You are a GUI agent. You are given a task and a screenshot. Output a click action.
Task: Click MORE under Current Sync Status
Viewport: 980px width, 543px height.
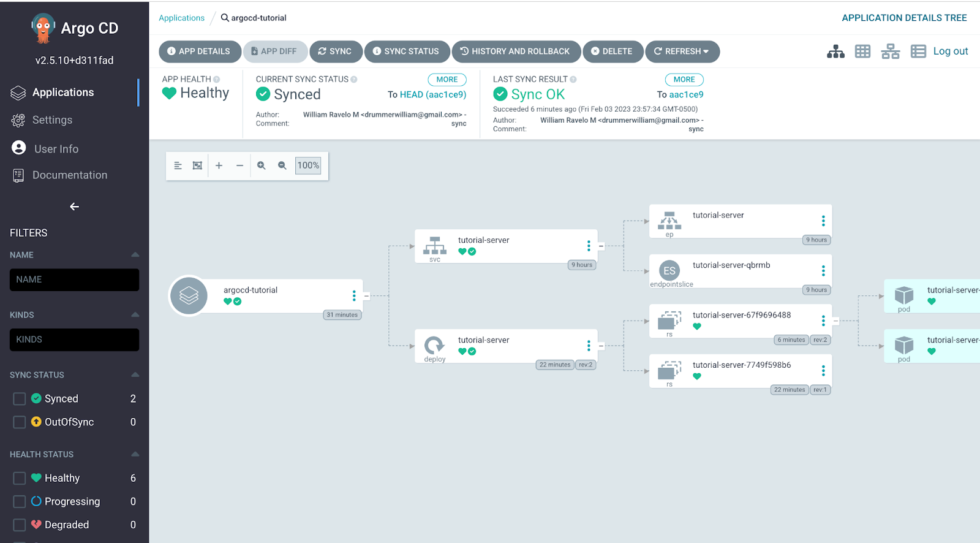click(x=447, y=80)
